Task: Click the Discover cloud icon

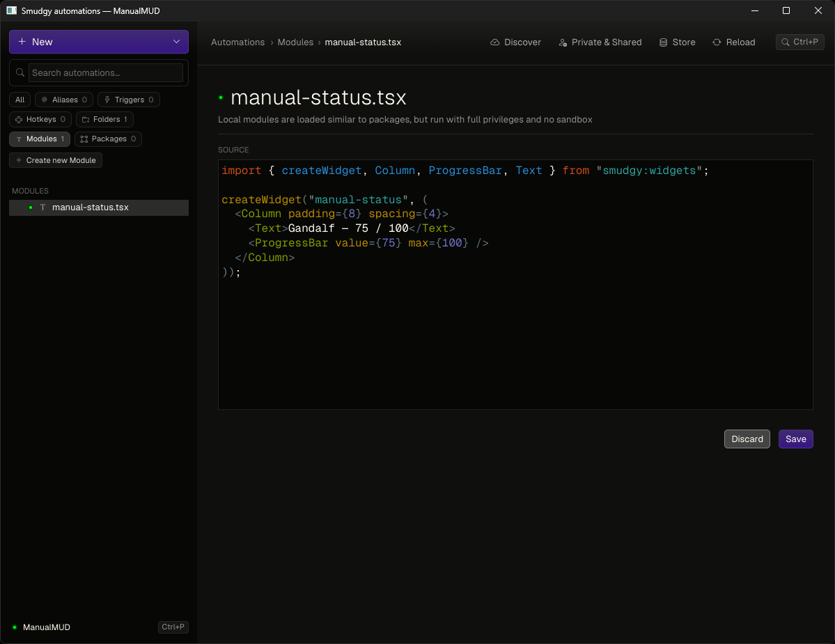Action: (494, 42)
